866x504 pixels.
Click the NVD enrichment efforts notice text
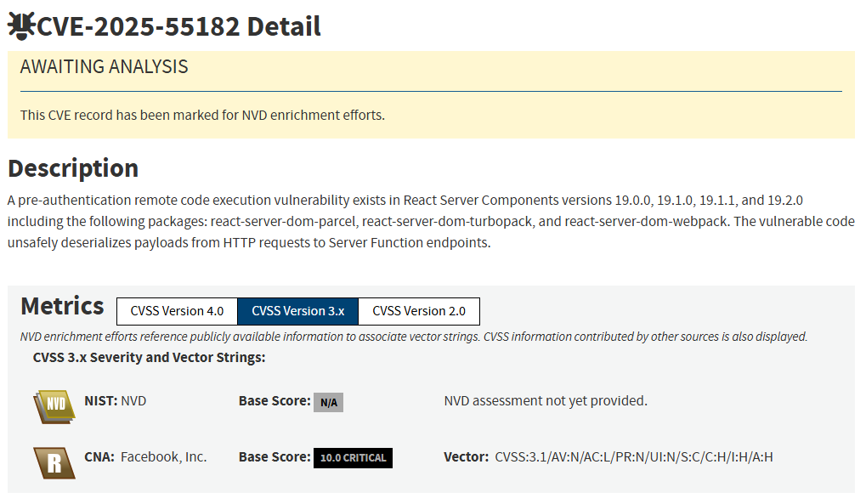click(202, 115)
